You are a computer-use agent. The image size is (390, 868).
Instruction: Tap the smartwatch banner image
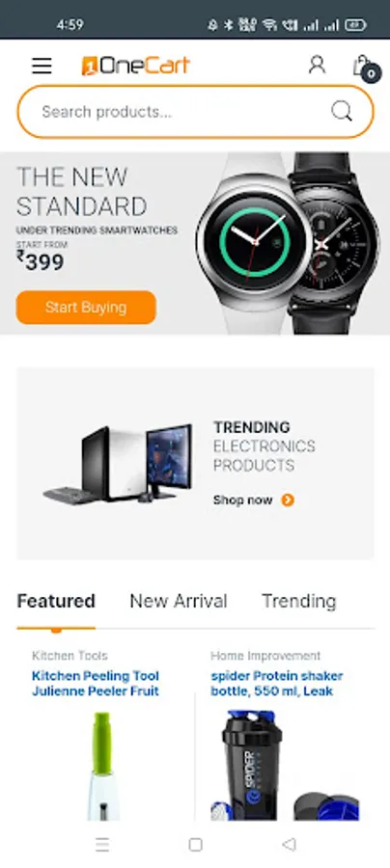tap(288, 244)
